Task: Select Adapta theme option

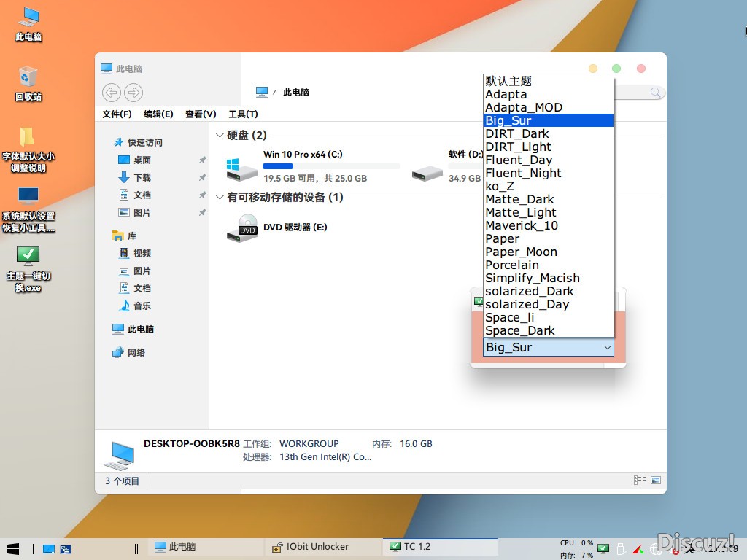Action: click(549, 94)
